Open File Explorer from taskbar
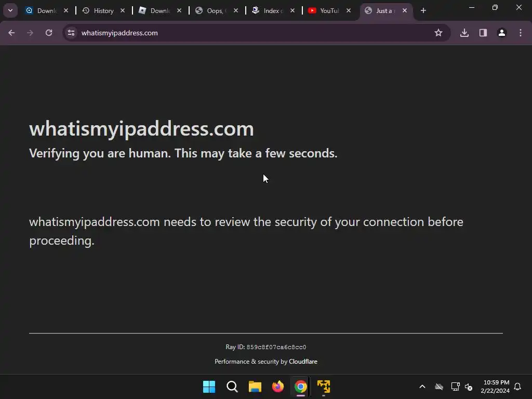 click(255, 387)
